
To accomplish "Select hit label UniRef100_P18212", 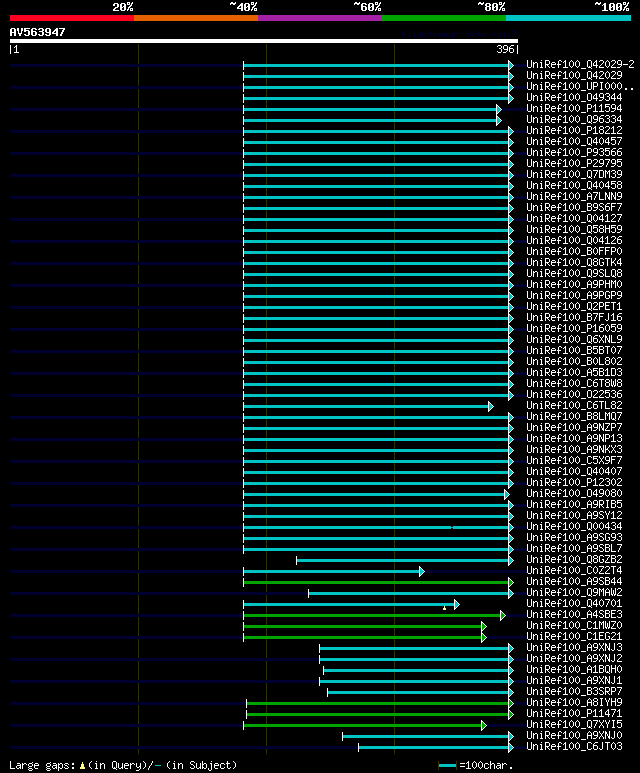I will coord(574,131).
